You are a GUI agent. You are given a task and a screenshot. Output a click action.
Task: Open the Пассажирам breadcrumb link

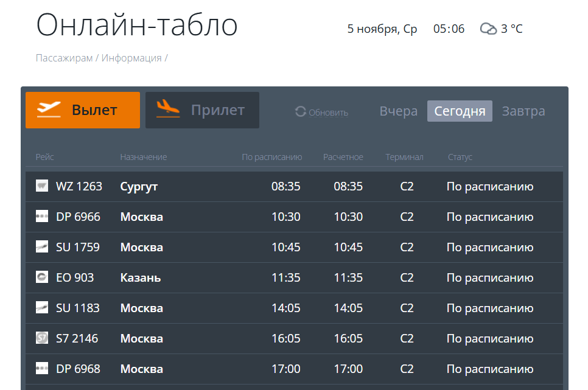[64, 58]
